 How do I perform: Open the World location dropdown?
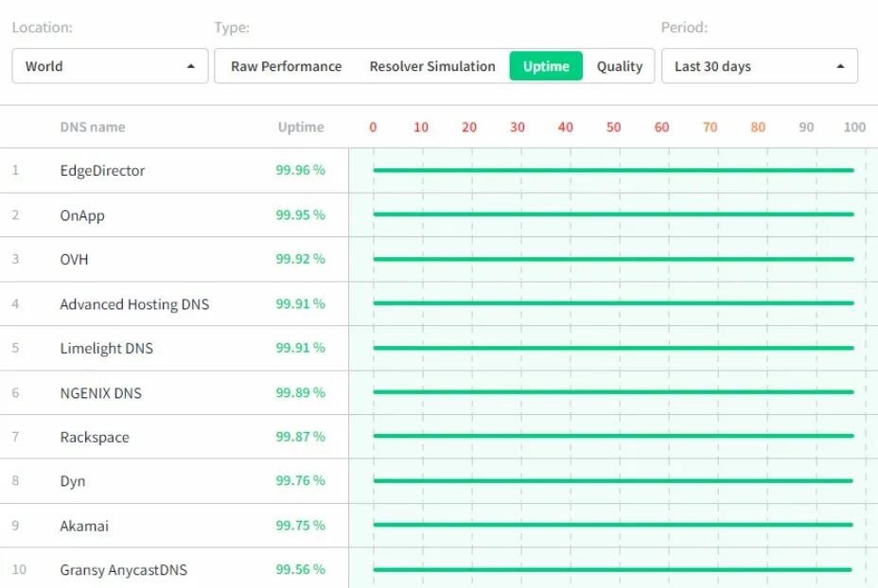110,66
